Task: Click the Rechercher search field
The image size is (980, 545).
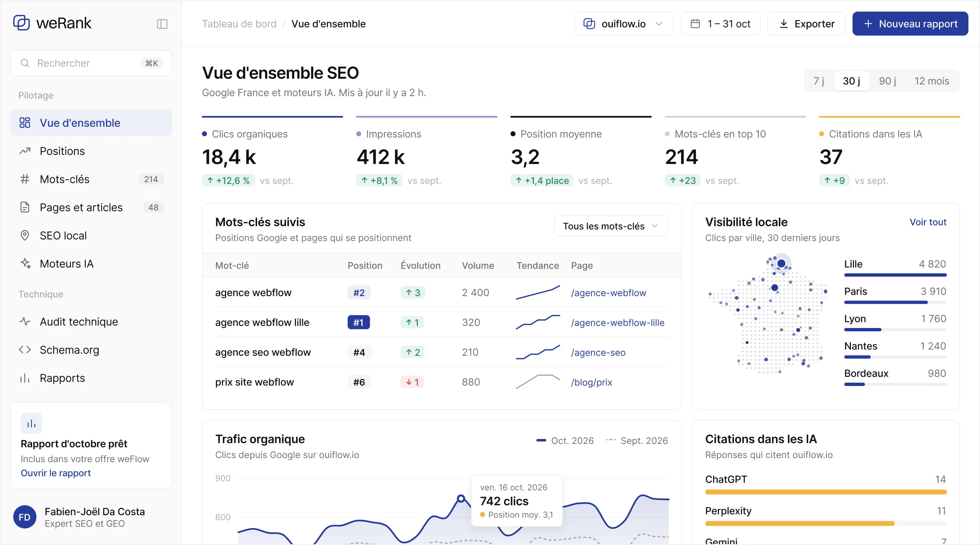Action: [91, 63]
